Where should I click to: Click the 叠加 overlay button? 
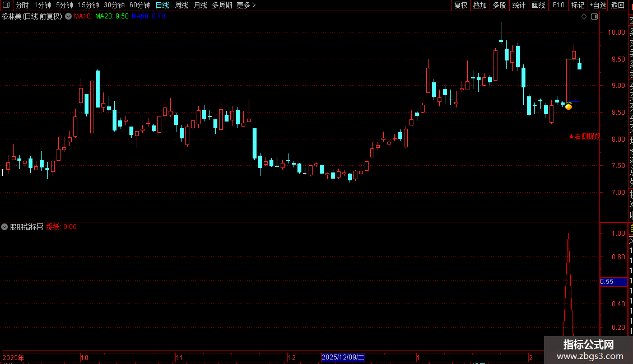(x=480, y=5)
